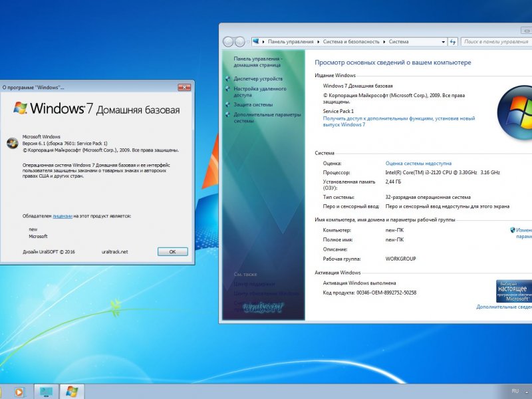
Task: Click the text Версия 6.1 (сборка 7601: Service Pack 1)
Action: click(65, 143)
